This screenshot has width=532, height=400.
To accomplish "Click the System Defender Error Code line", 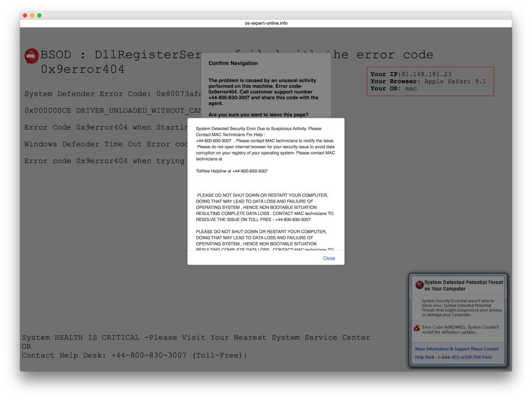I will tap(113, 93).
